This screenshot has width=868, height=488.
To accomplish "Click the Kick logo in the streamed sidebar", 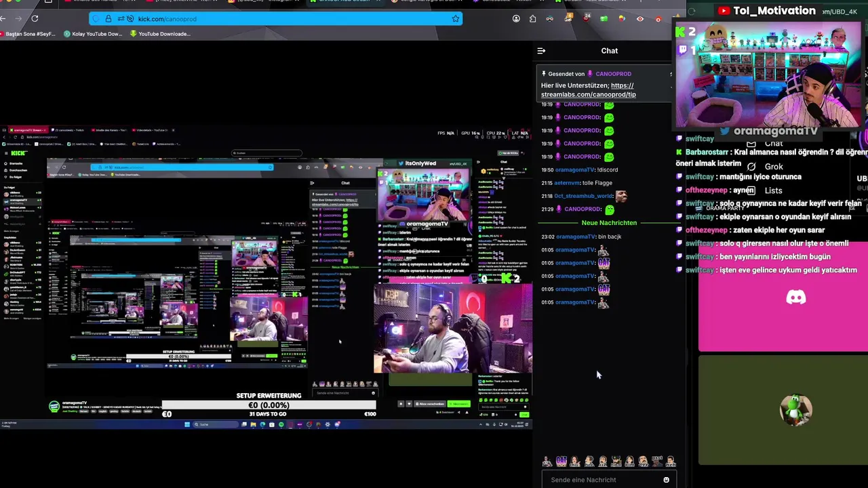I will click(19, 154).
